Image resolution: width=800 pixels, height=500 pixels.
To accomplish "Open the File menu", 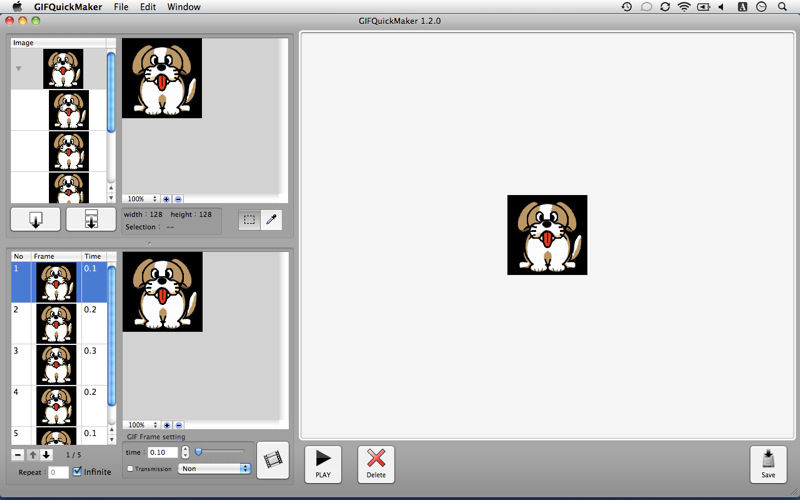I will pos(121,7).
